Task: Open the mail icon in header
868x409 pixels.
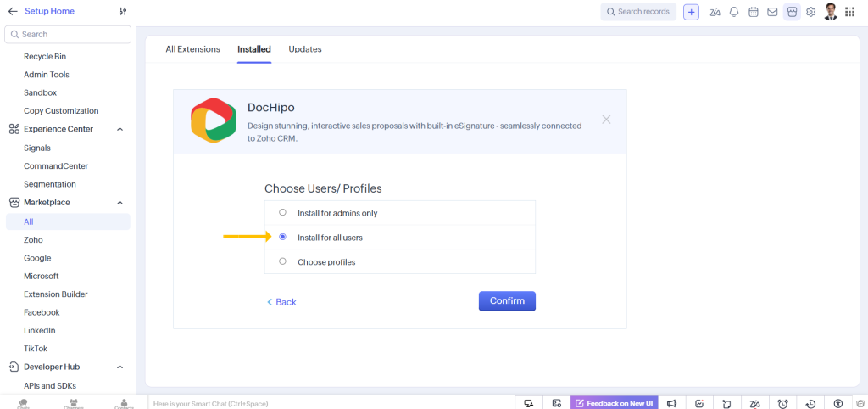Action: [772, 12]
